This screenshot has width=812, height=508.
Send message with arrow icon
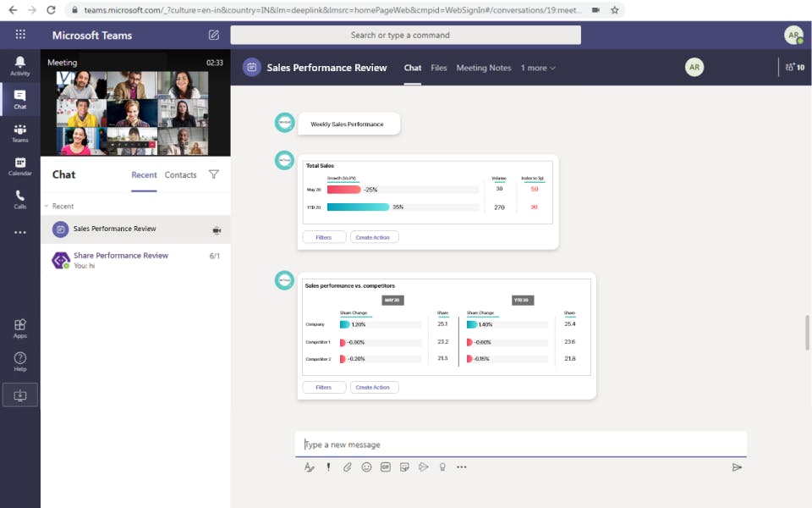point(737,467)
